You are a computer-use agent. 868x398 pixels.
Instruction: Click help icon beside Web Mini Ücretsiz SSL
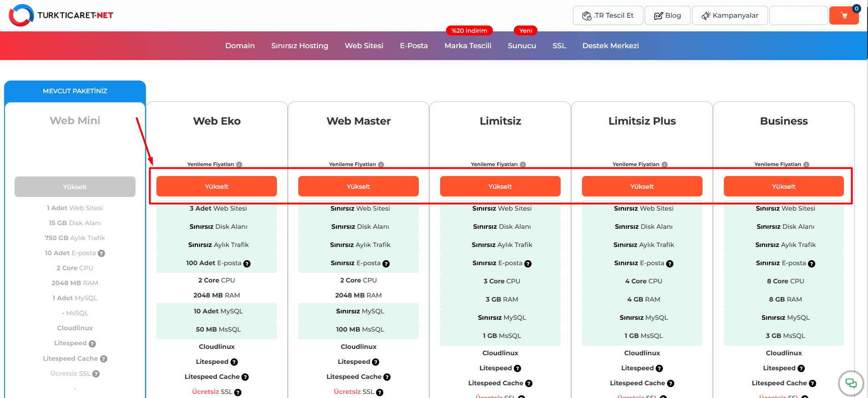tap(96, 374)
